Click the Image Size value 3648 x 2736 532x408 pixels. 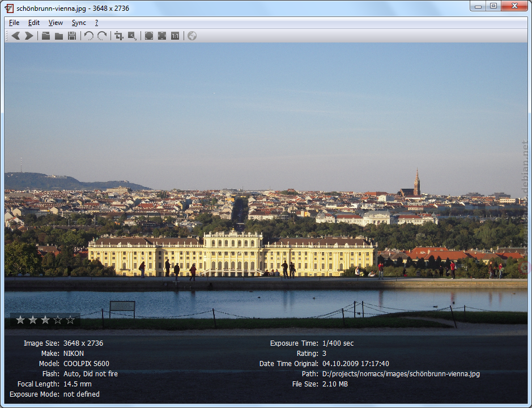pyautogui.click(x=83, y=343)
